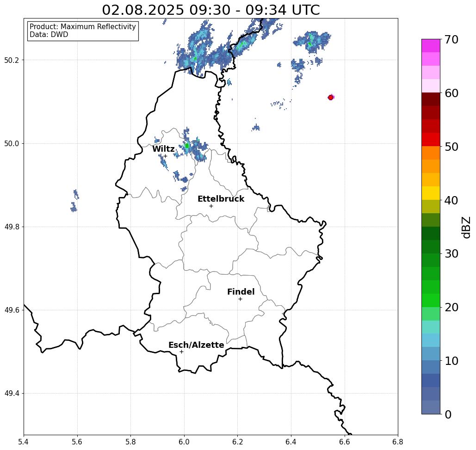Click the 'Product: Maximum Reflectivity' label

[x=83, y=27]
